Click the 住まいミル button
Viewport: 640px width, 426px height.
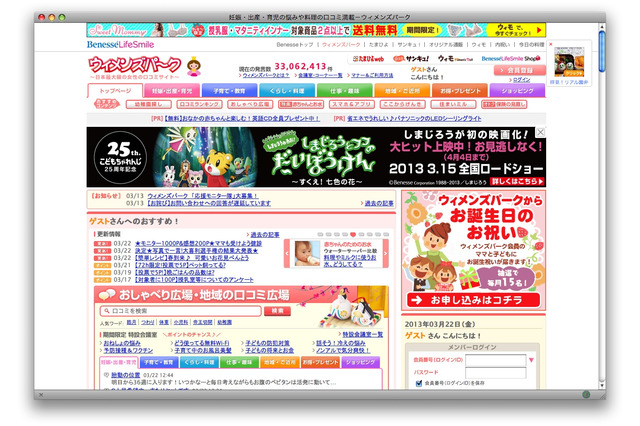(x=453, y=104)
